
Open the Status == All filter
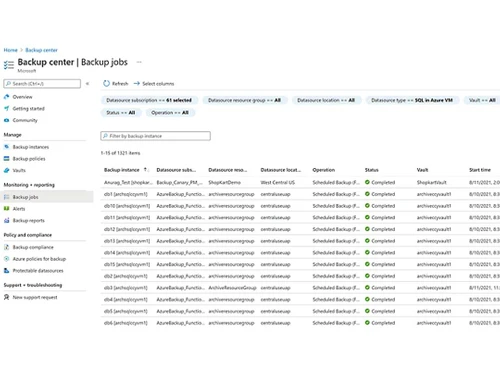[121, 113]
